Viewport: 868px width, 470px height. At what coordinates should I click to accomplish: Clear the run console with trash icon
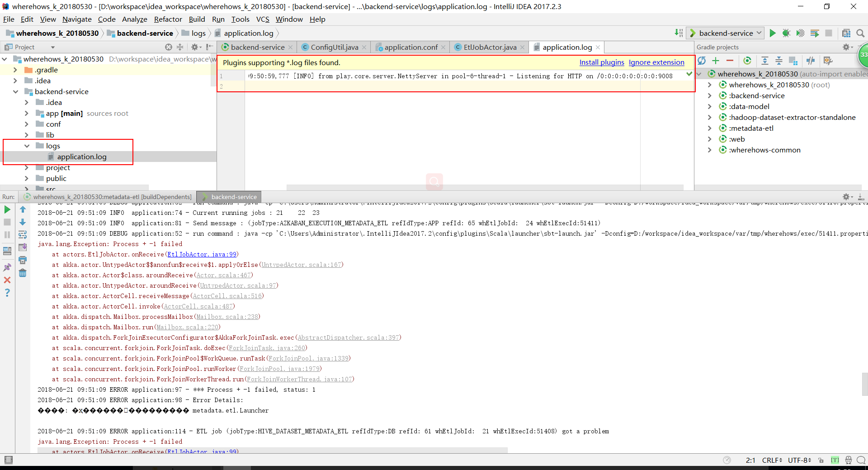(x=23, y=273)
